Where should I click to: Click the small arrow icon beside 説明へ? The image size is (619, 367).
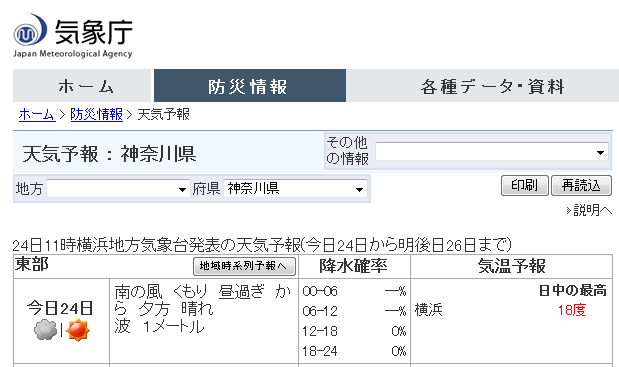point(568,210)
